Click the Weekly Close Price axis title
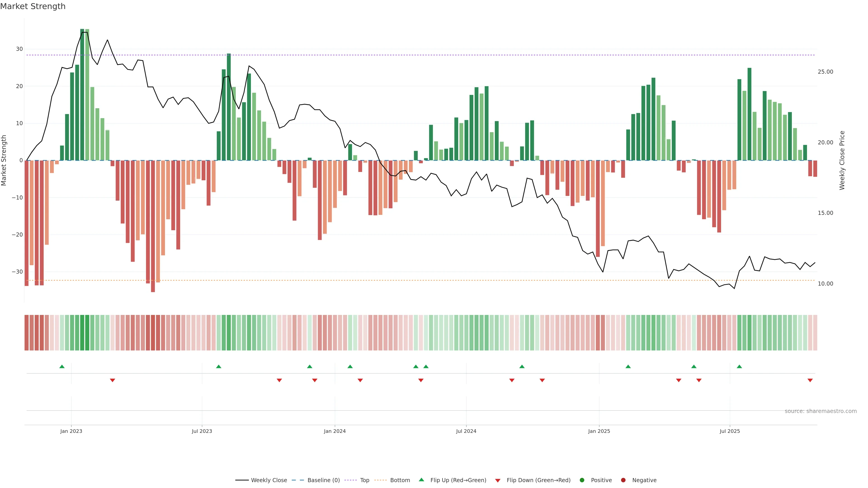868x488 pixels. tap(842, 160)
